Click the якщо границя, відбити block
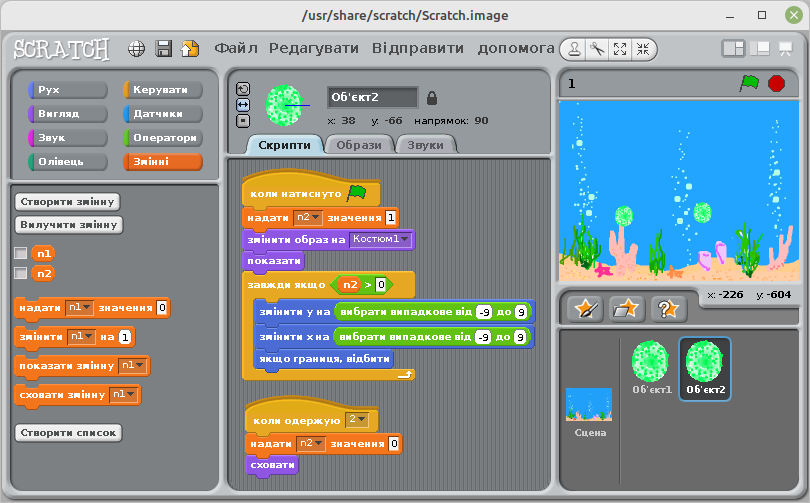810x503 pixels. 324,358
